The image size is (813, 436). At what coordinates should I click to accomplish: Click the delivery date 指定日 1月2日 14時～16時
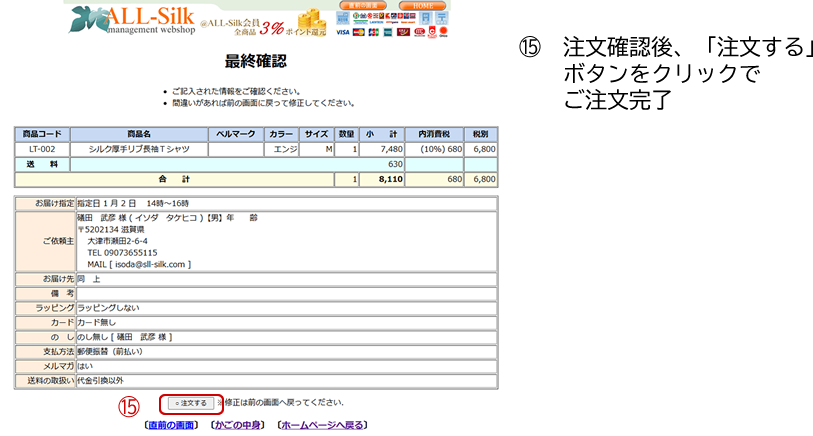tap(133, 204)
